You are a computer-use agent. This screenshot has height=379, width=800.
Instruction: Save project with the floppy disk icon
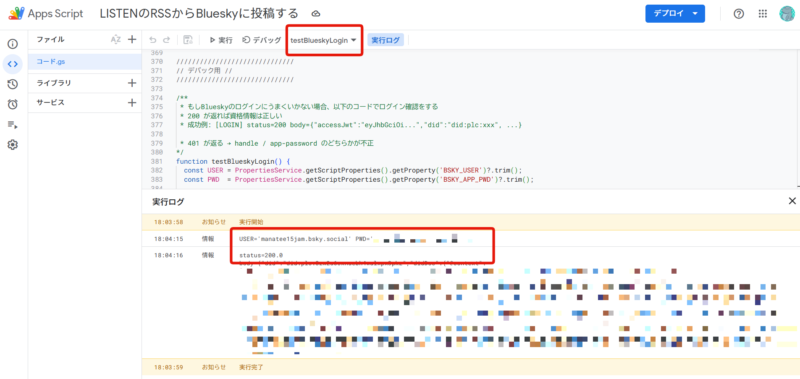click(187, 40)
